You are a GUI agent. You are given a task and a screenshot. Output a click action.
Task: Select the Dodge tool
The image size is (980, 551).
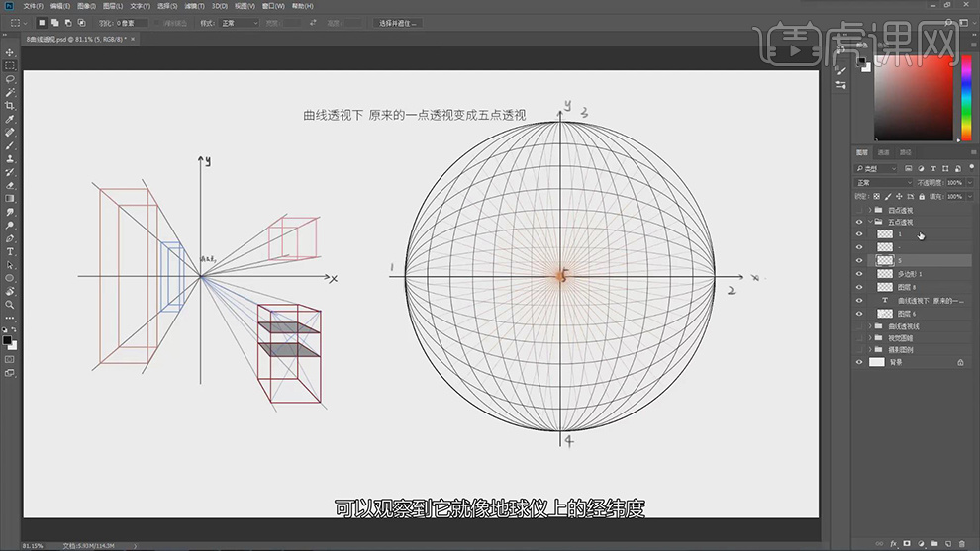(9, 225)
